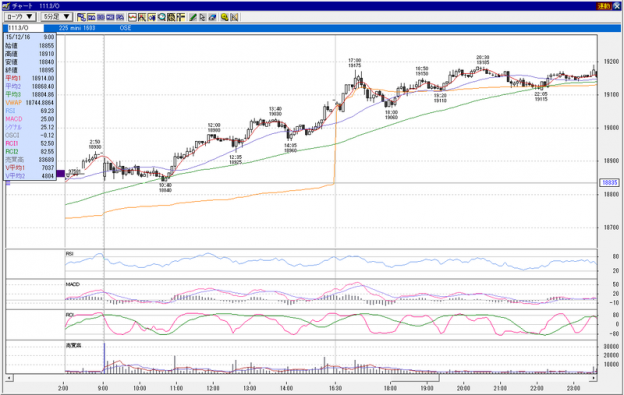This screenshot has width=624, height=395.
Task: Click the last toolbar icon after yellow key
Action: point(234,17)
